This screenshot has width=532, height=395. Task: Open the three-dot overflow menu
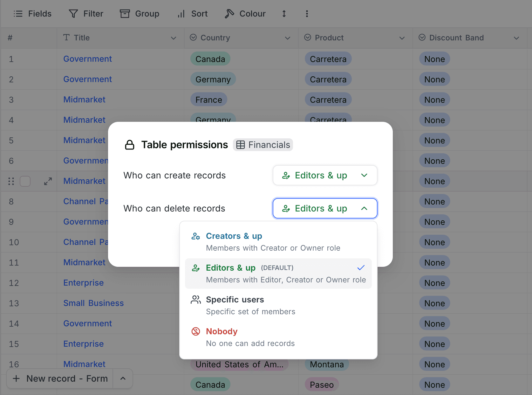click(x=307, y=14)
